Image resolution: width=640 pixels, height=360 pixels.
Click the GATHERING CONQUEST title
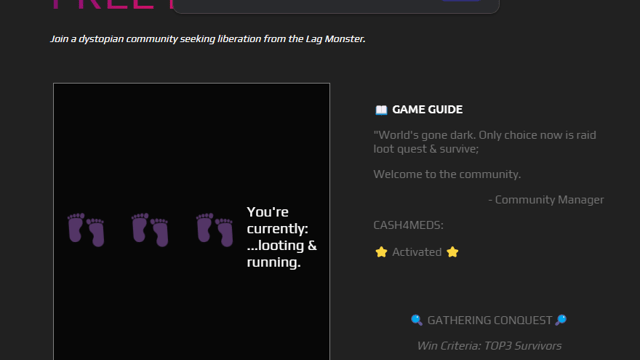pos(489,320)
